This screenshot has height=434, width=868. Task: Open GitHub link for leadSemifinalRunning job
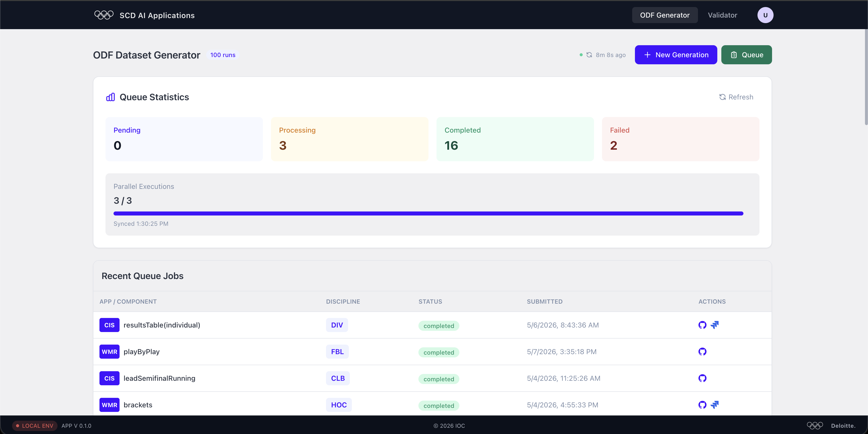point(702,378)
